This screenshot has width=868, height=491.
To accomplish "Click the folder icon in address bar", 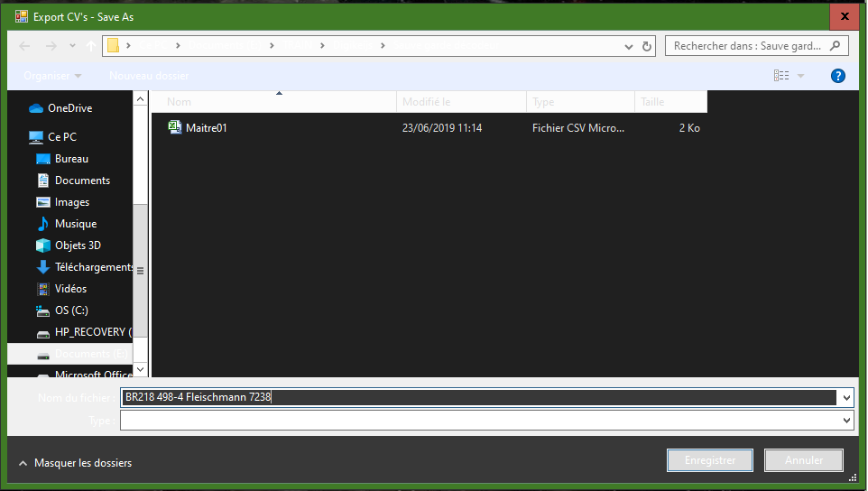I will click(x=113, y=45).
